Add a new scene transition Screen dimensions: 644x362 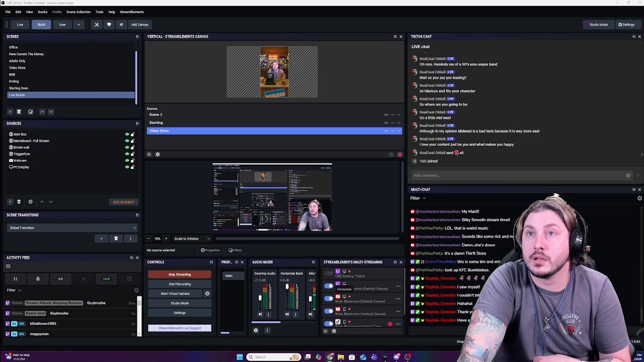click(101, 238)
